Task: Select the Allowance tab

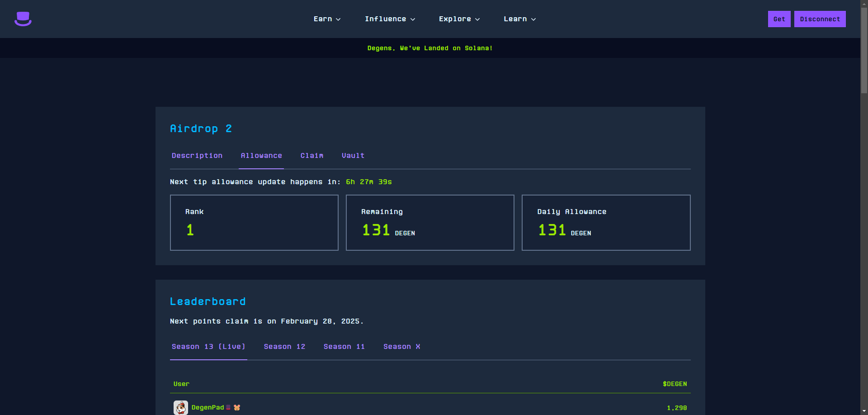Action: [x=261, y=156]
